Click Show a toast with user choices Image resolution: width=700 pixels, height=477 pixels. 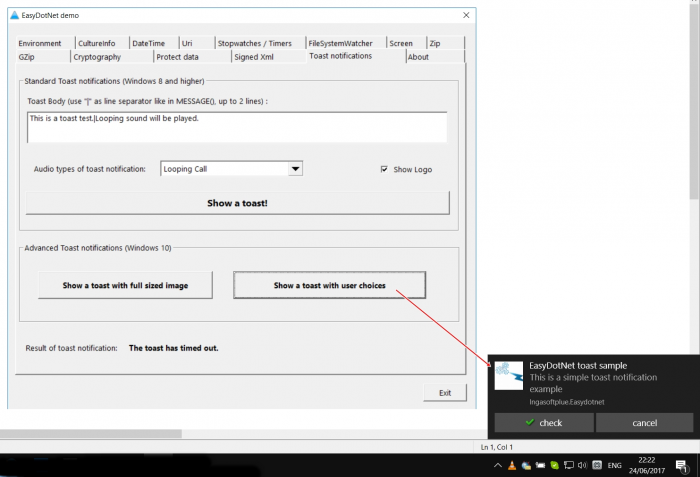[329, 285]
